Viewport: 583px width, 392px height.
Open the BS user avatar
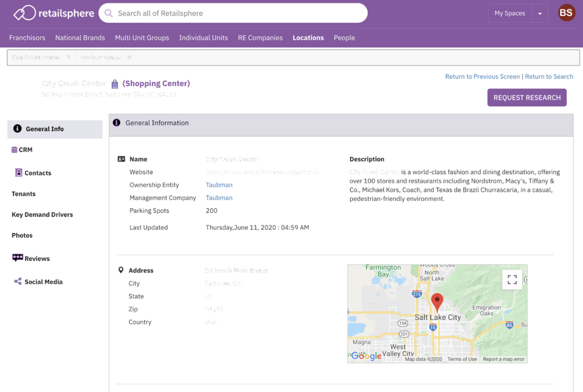pos(566,13)
